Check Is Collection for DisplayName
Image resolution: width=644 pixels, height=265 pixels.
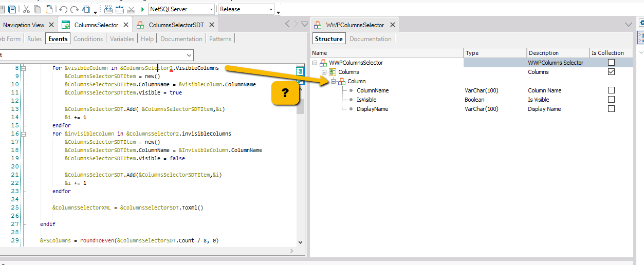coord(611,109)
